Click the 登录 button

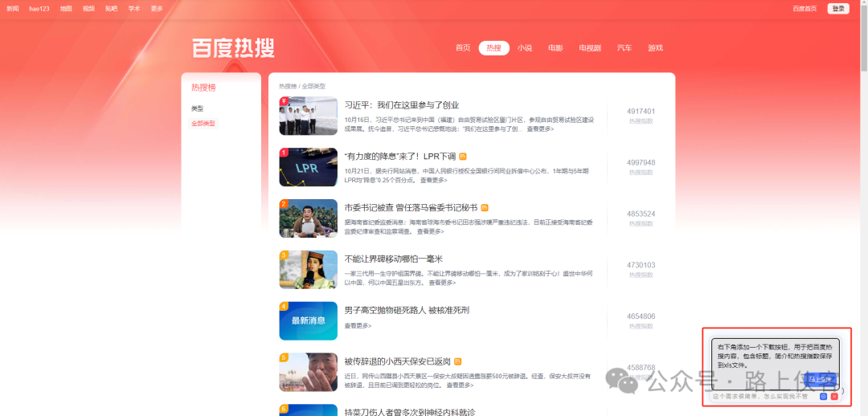(838, 9)
